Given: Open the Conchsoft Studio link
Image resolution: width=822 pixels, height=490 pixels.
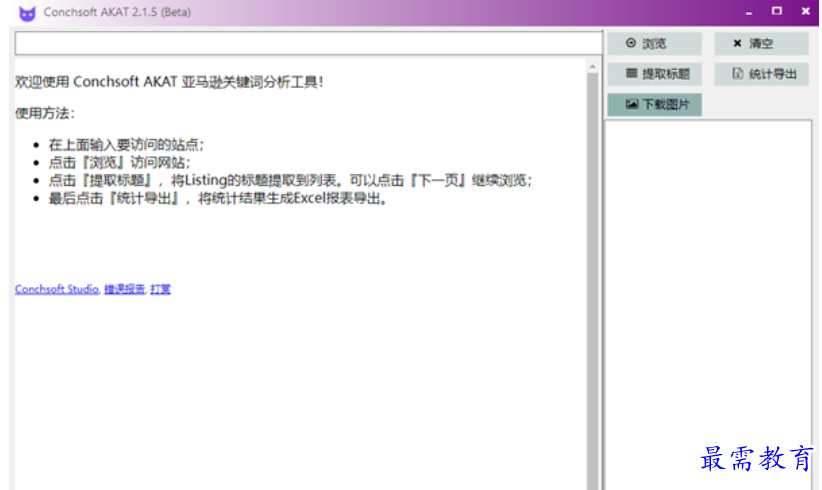Looking at the screenshot, I should [57, 289].
